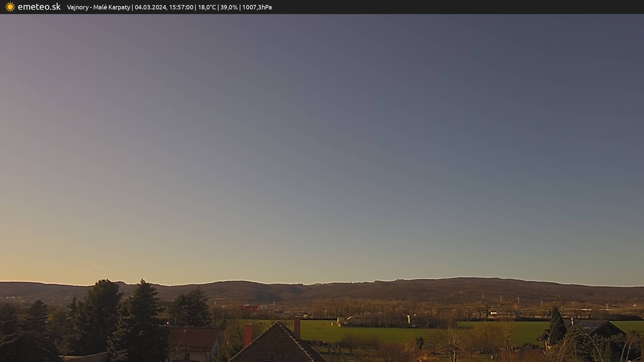Click the 18,0°C temperature reading
The width and height of the screenshot is (644, 362).
(x=207, y=7)
